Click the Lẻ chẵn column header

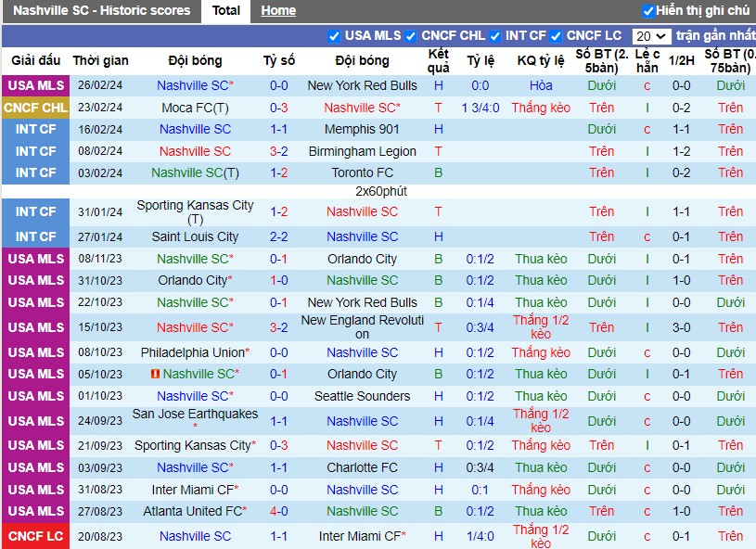click(x=647, y=60)
